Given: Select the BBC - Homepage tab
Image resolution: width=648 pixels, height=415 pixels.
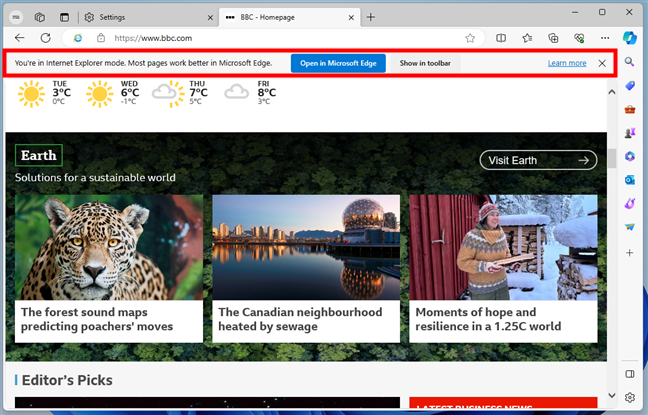Looking at the screenshot, I should pos(289,17).
